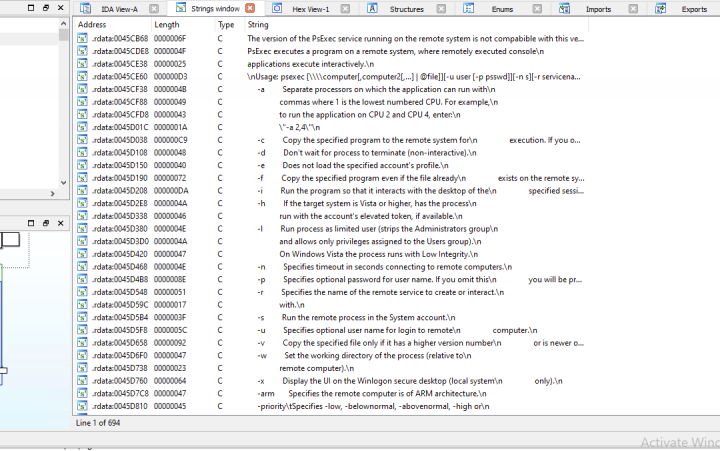This screenshot has height=451, width=720.
Task: Select the string icon at .rdata:0045D108
Action: coord(82,152)
